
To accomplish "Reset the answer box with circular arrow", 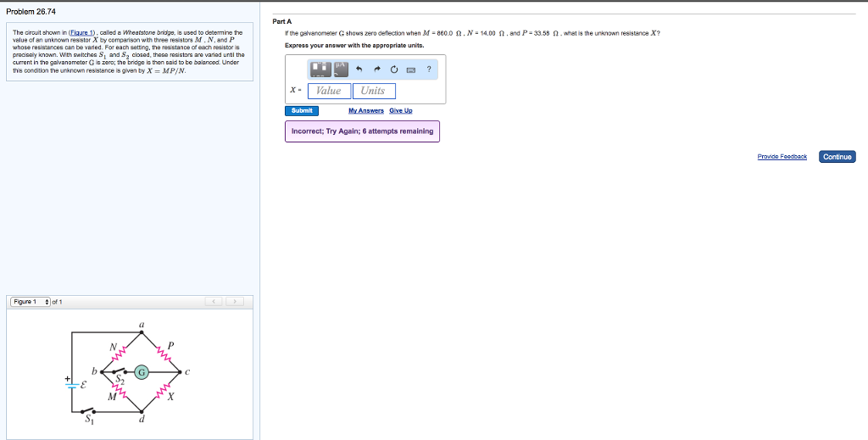I will point(394,70).
